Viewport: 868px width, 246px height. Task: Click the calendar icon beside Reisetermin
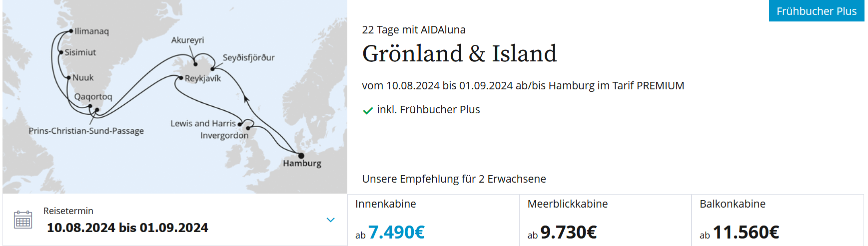(x=23, y=220)
